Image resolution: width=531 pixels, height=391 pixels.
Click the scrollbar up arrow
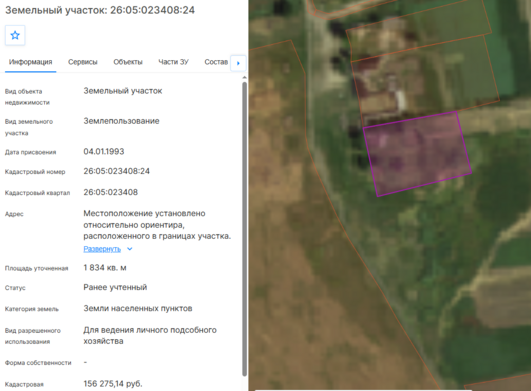tap(245, 78)
